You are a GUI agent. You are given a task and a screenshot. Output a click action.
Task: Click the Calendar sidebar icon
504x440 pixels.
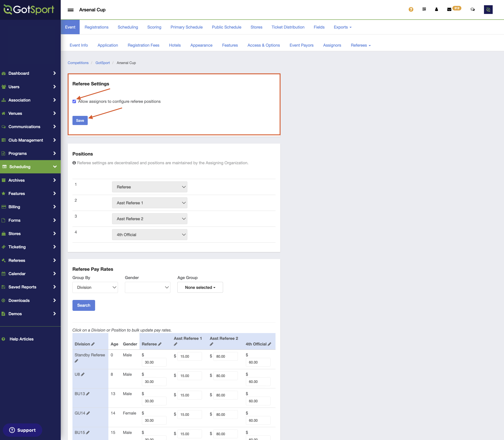click(x=3, y=274)
